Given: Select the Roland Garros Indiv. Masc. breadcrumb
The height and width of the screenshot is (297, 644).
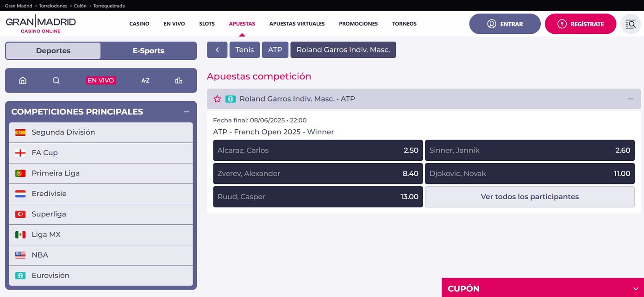Looking at the screenshot, I should [x=343, y=50].
